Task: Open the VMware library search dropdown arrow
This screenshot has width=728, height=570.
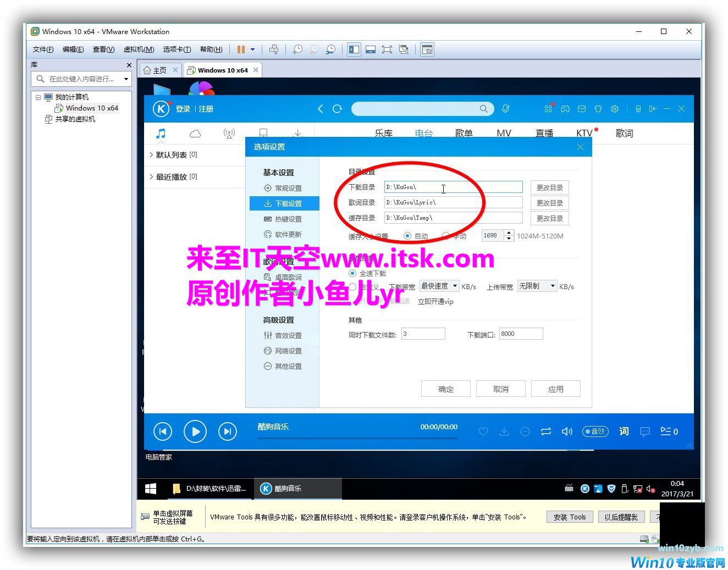Action: tap(126, 79)
